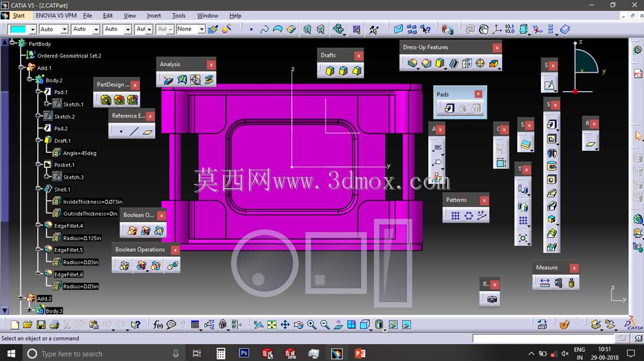The height and width of the screenshot is (361, 644).
Task: Collapse the PartBody tree node
Action: click(13, 44)
